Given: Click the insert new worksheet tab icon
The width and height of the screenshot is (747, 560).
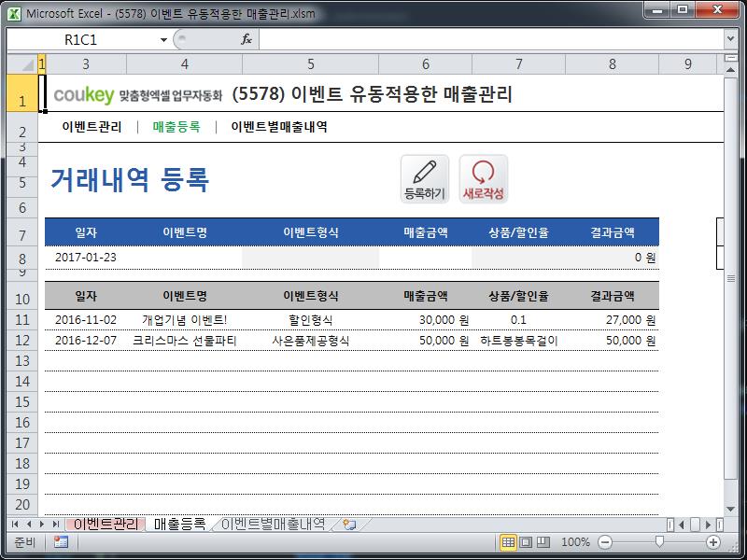Looking at the screenshot, I should point(349,525).
